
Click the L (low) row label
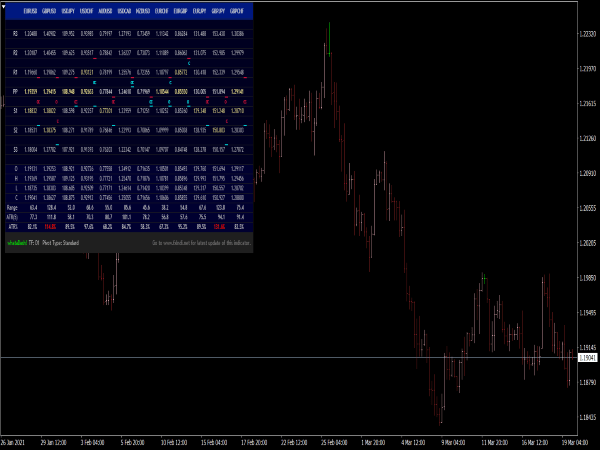(16, 188)
